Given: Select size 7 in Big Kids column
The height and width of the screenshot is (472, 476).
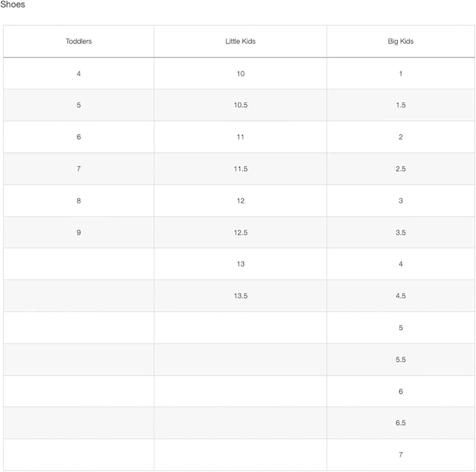Looking at the screenshot, I should [x=400, y=455].
